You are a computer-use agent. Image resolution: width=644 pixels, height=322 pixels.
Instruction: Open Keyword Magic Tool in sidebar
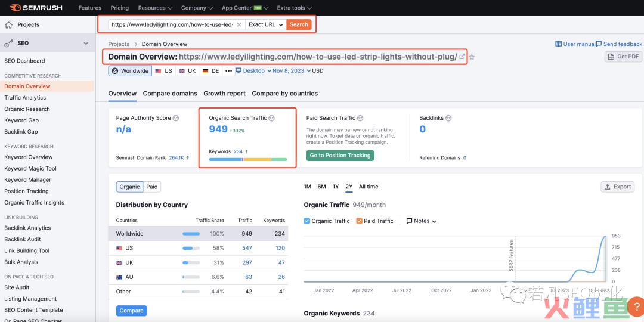tap(30, 168)
